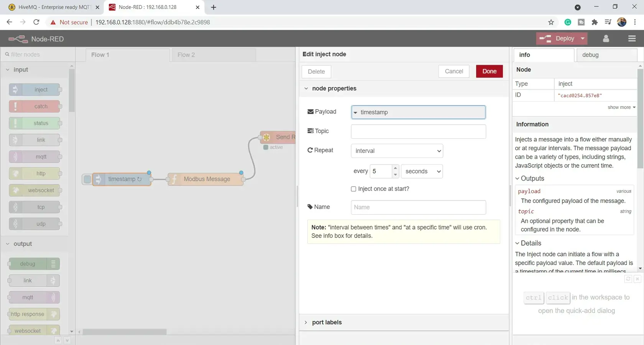Click the Done button
The image size is (644, 345).
[490, 71]
